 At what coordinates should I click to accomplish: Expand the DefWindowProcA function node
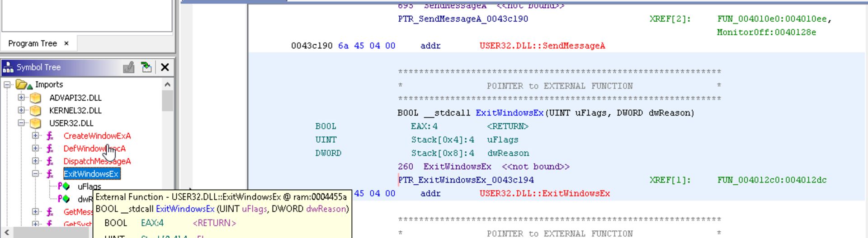click(35, 148)
